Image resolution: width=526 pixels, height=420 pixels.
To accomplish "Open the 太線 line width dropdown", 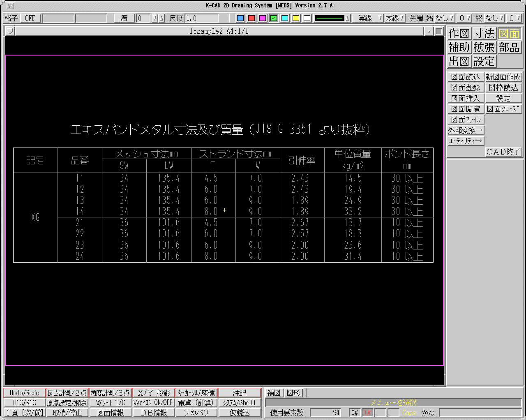I will click(x=395, y=18).
